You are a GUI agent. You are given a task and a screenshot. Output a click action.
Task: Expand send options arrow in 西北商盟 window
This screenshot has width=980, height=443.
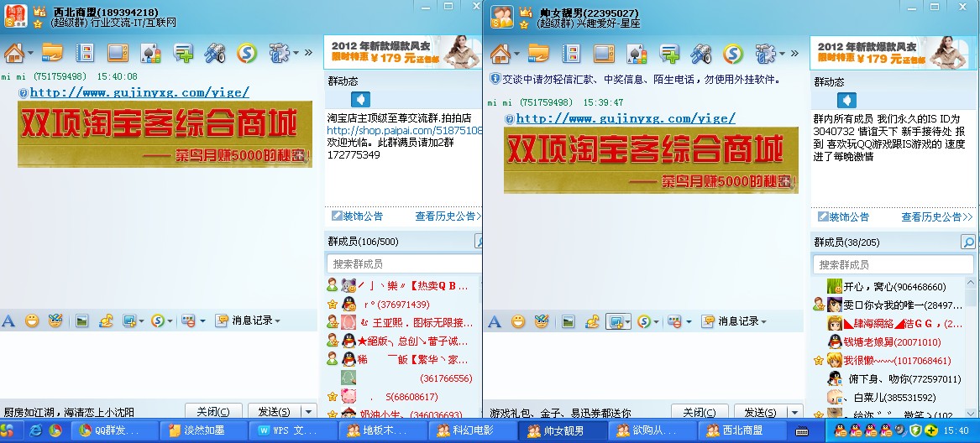coord(309,412)
